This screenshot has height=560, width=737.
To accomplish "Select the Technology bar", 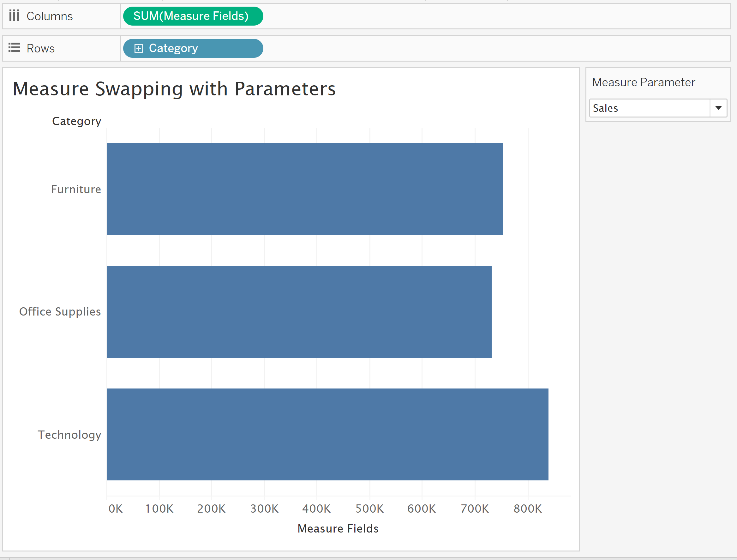I will point(327,434).
